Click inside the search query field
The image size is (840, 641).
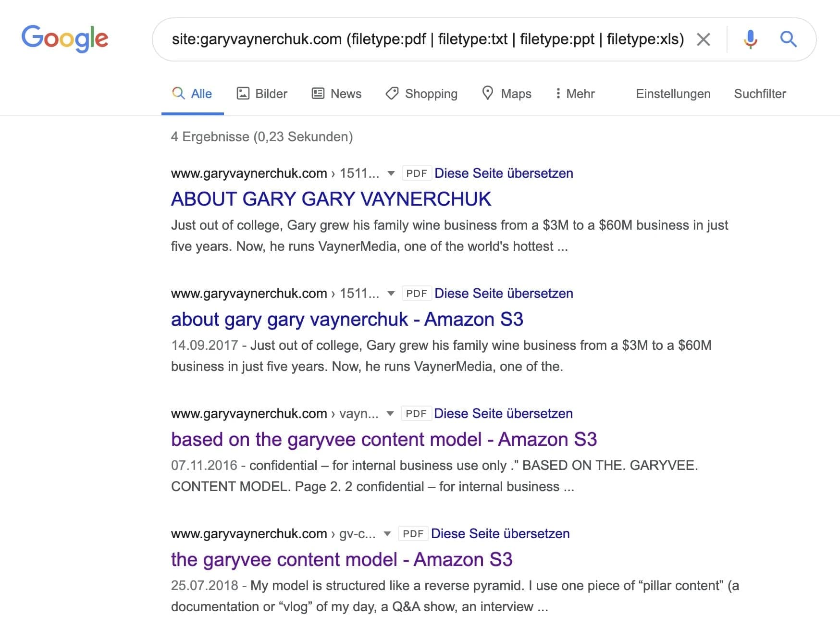tap(428, 39)
